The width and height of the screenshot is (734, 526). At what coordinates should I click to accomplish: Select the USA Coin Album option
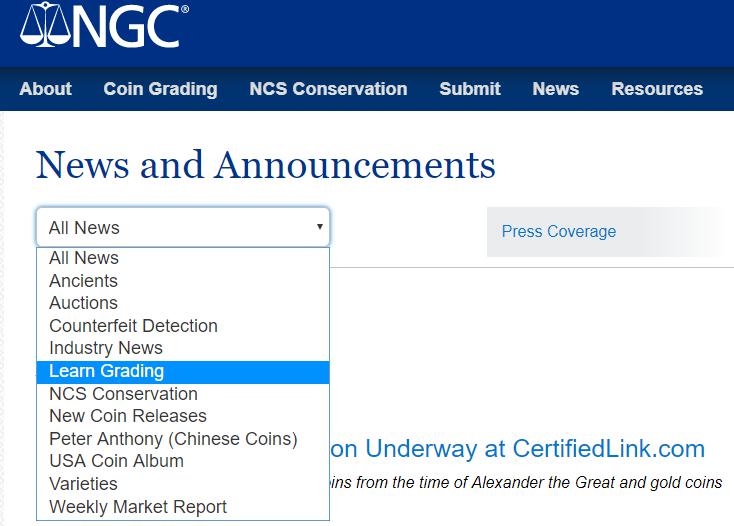click(183, 461)
